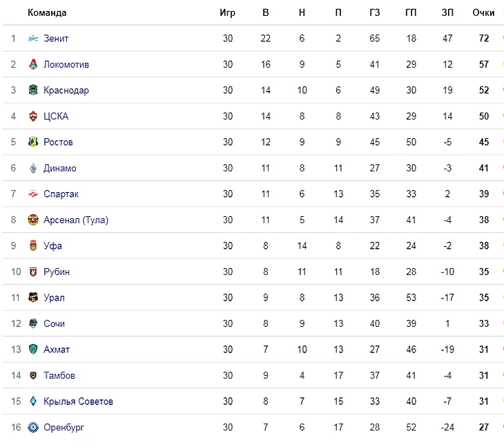This screenshot has height=445, width=504.
Task: Click the Ural club logo icon
Action: (x=33, y=298)
